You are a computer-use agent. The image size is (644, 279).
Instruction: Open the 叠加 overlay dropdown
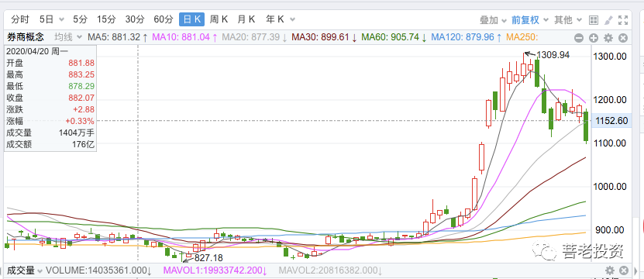coord(493,19)
